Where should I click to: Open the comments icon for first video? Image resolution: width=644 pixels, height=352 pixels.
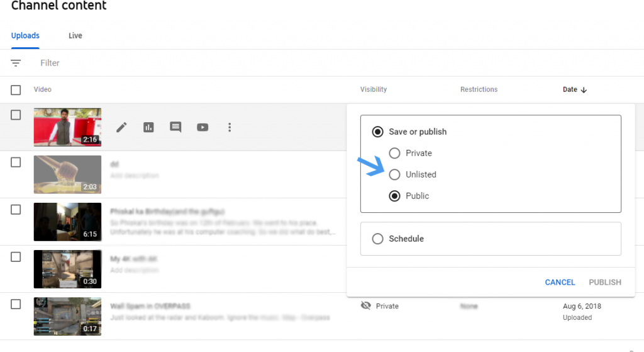175,127
